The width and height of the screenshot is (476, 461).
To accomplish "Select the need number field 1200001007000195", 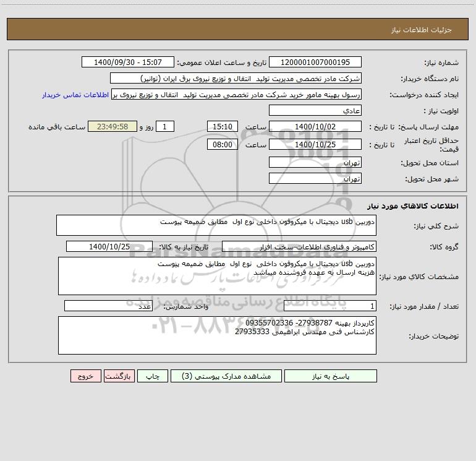I will pyautogui.click(x=315, y=62).
